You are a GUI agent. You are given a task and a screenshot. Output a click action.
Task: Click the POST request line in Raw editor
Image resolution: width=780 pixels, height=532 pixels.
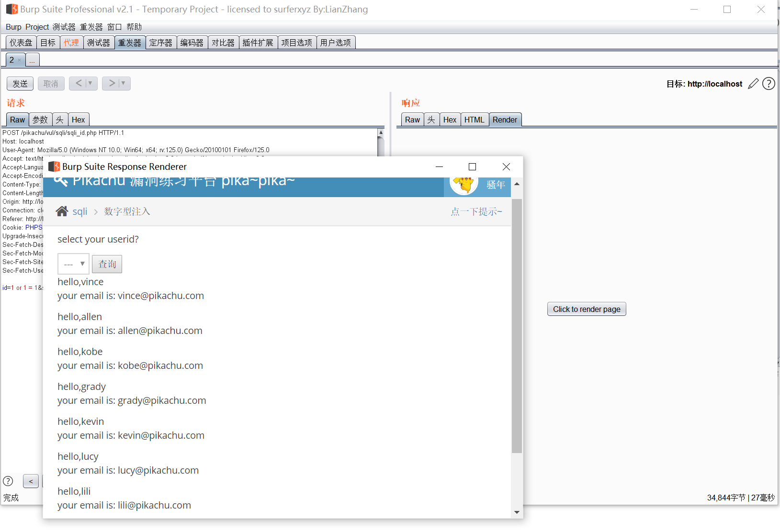[63, 133]
